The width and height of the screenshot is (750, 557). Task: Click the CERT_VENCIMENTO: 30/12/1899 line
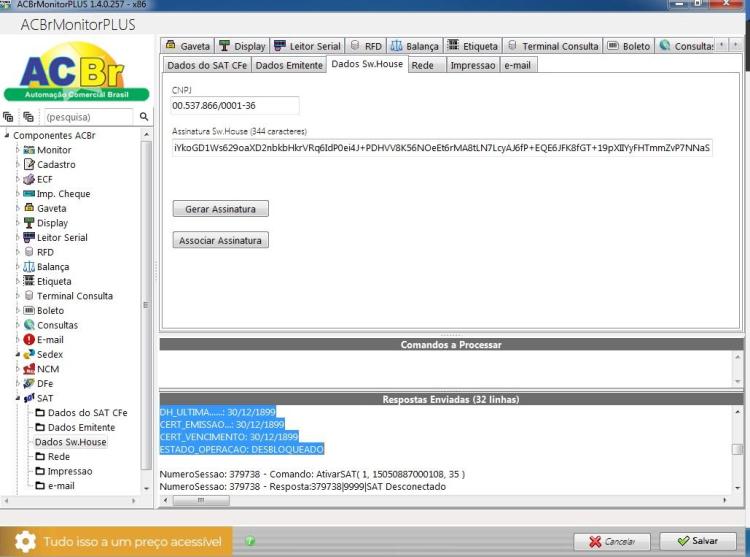click(229, 437)
